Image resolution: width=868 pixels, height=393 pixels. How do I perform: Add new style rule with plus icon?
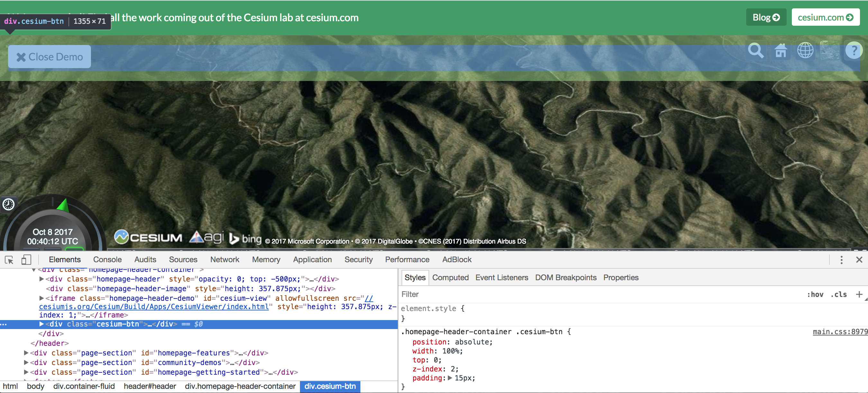pyautogui.click(x=859, y=294)
